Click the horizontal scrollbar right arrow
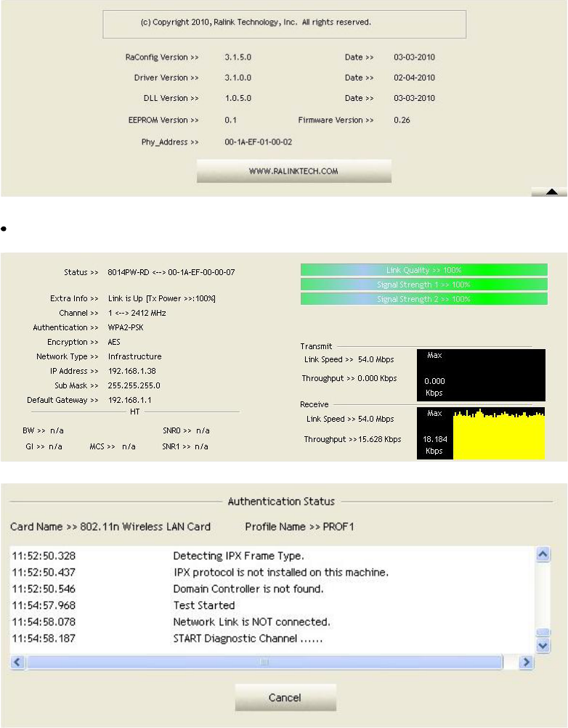This screenshot has width=568, height=728. coord(526,662)
